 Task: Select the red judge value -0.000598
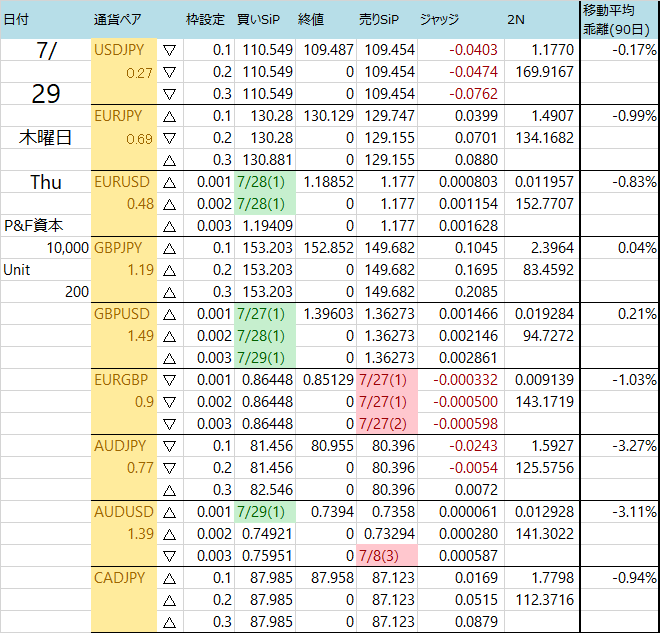466,424
